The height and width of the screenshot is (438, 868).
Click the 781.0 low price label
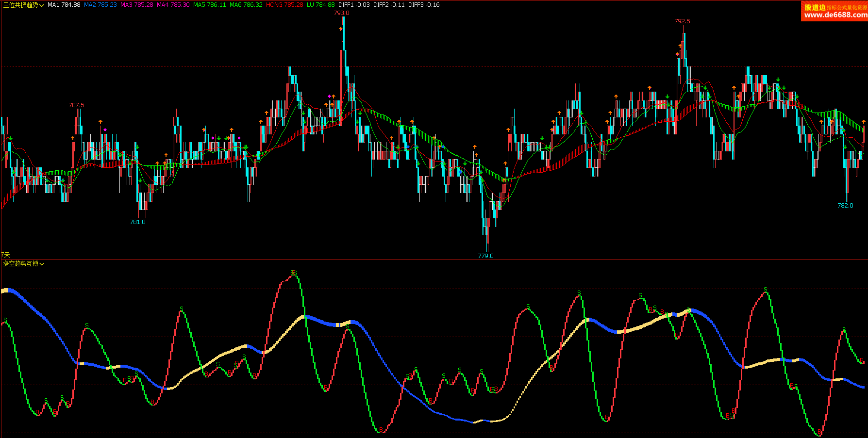(137, 222)
